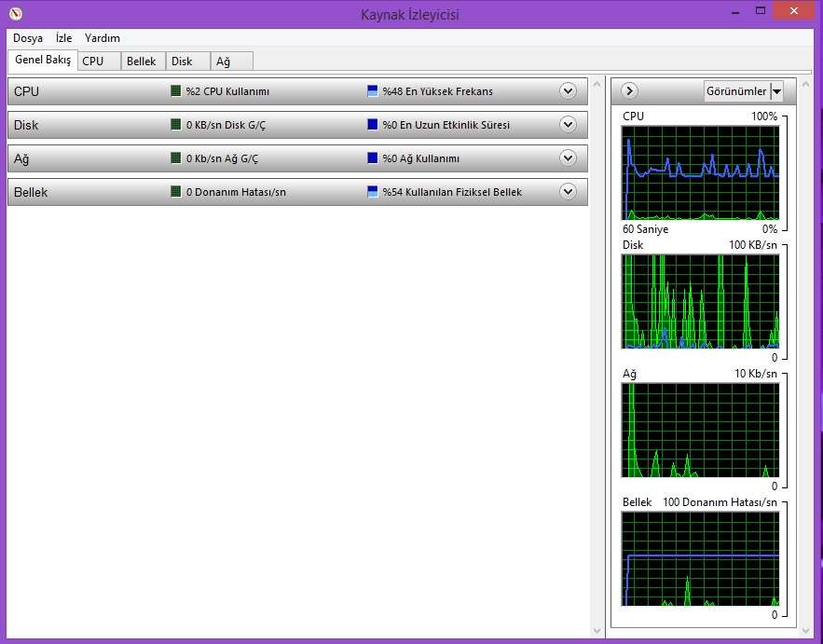
Task: Click the main pane scroll down arrow
Action: point(597,630)
